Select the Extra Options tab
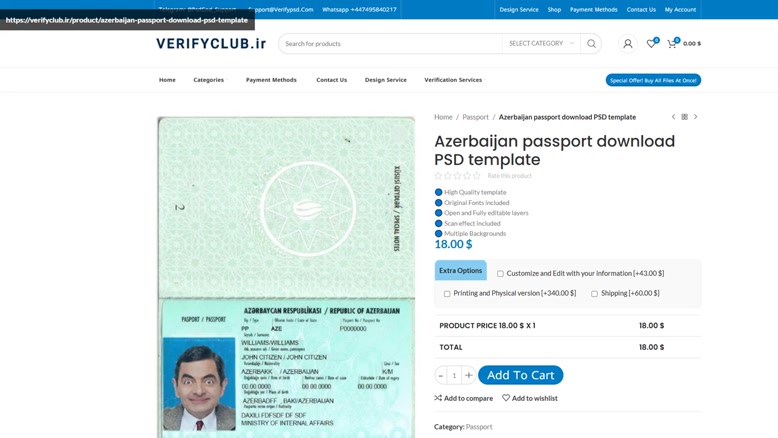Screen dimensions: 778x438 (460, 270)
